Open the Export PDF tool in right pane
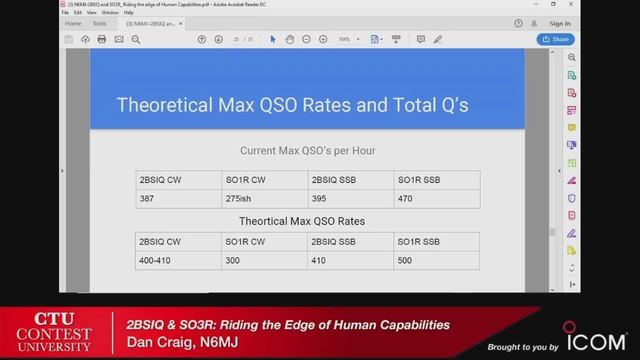The height and width of the screenshot is (360, 640). [x=571, y=75]
